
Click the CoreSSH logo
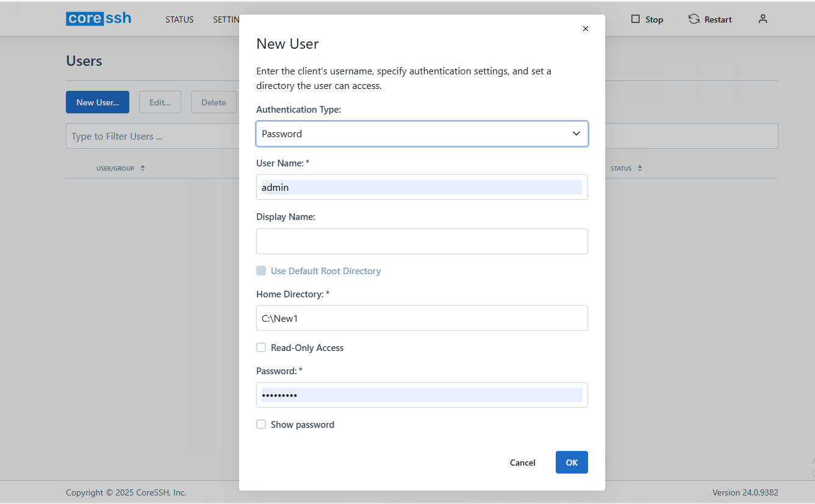(x=98, y=18)
